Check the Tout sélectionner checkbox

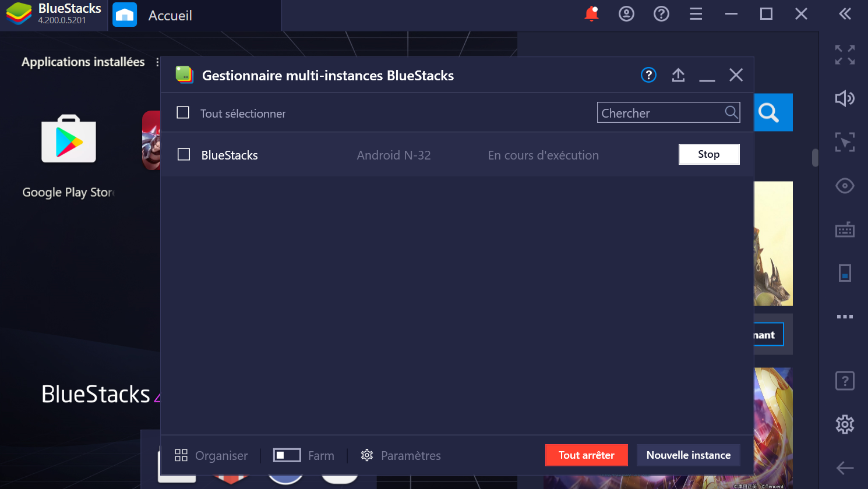click(x=183, y=112)
